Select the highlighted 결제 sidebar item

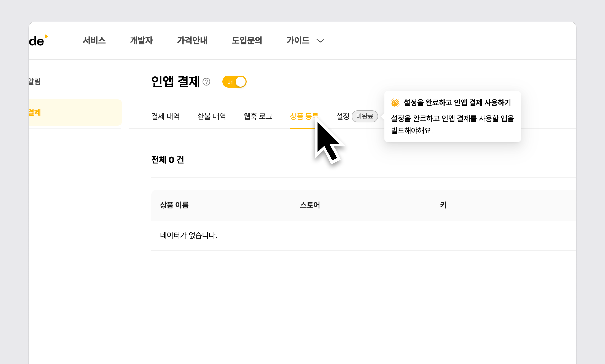[74, 113]
